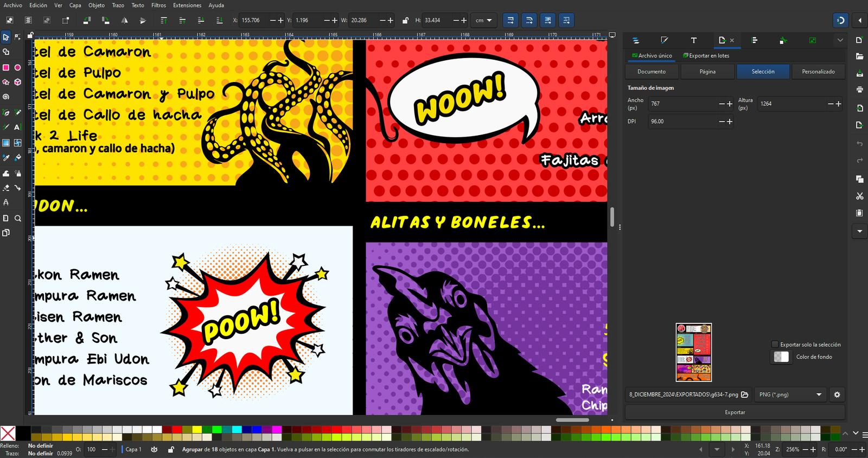Screen dimensions: 868x458
Task: Toggle width/height ratio lock
Action: [405, 21]
